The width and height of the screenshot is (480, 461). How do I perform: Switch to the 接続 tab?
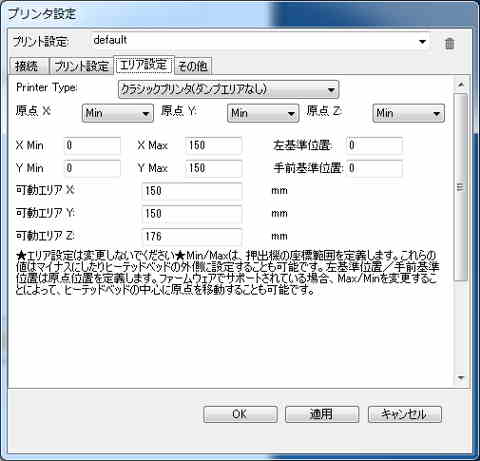click(x=29, y=66)
